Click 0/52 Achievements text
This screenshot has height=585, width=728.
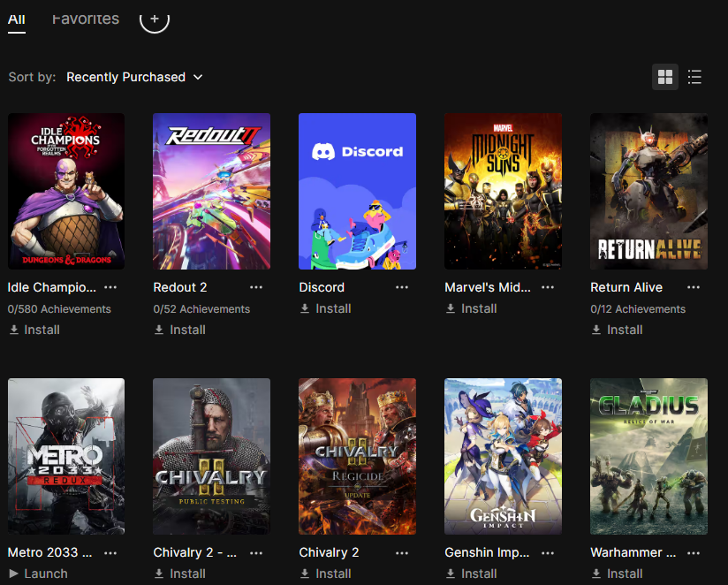pyautogui.click(x=202, y=309)
